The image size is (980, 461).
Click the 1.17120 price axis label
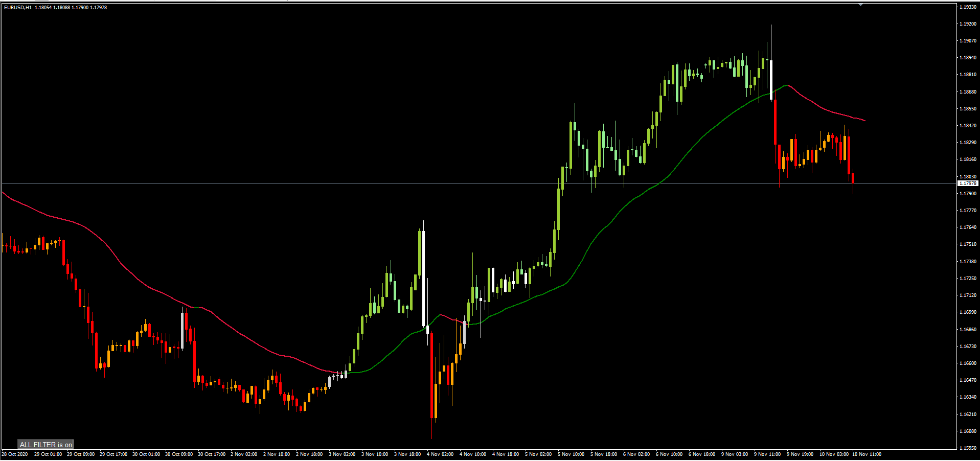tap(968, 295)
